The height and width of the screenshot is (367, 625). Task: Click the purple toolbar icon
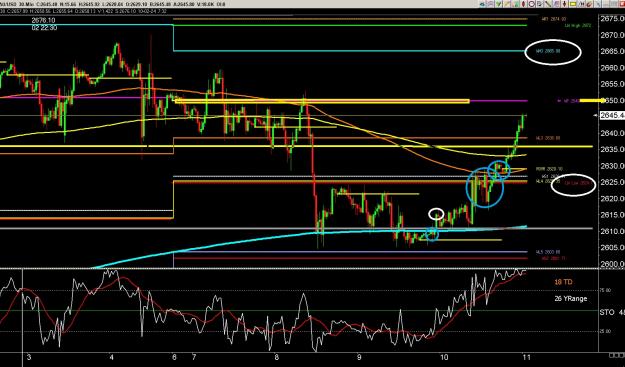(x=556, y=4)
